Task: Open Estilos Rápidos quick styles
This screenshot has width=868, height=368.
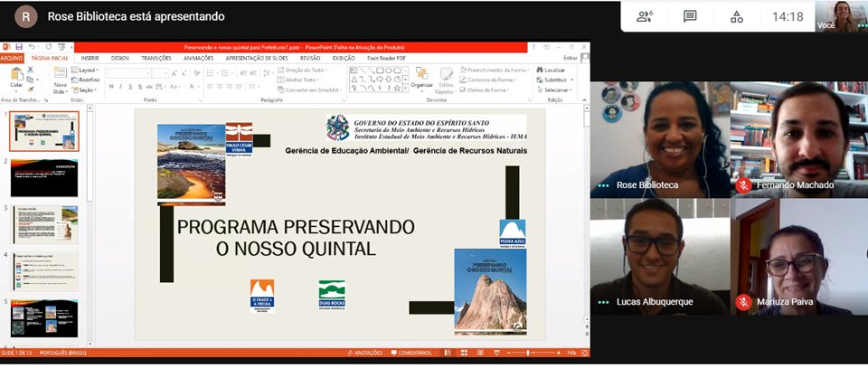Action: [x=446, y=80]
